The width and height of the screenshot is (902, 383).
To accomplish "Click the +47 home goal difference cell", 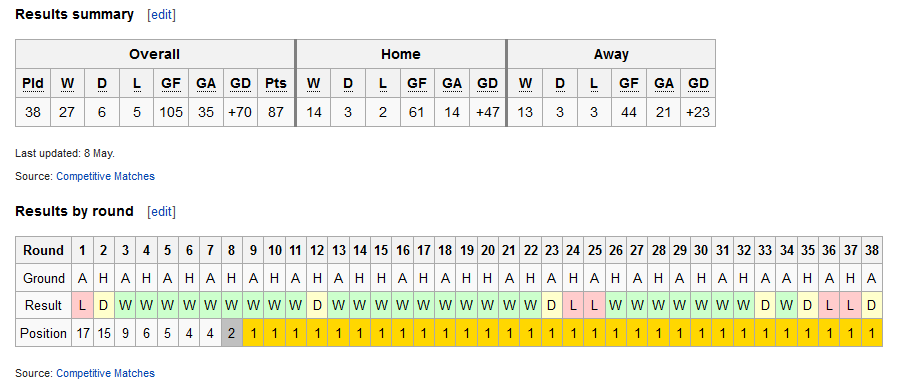I will click(x=487, y=112).
